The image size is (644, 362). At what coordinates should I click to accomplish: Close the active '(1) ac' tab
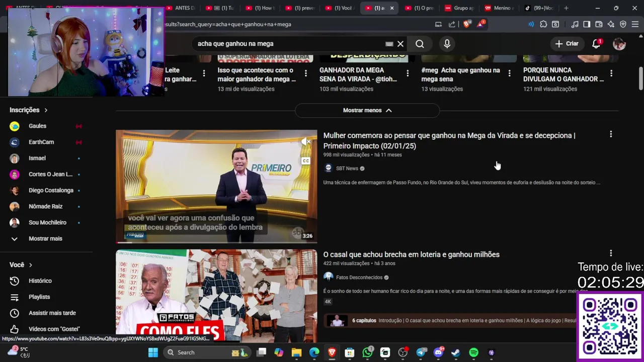(392, 8)
